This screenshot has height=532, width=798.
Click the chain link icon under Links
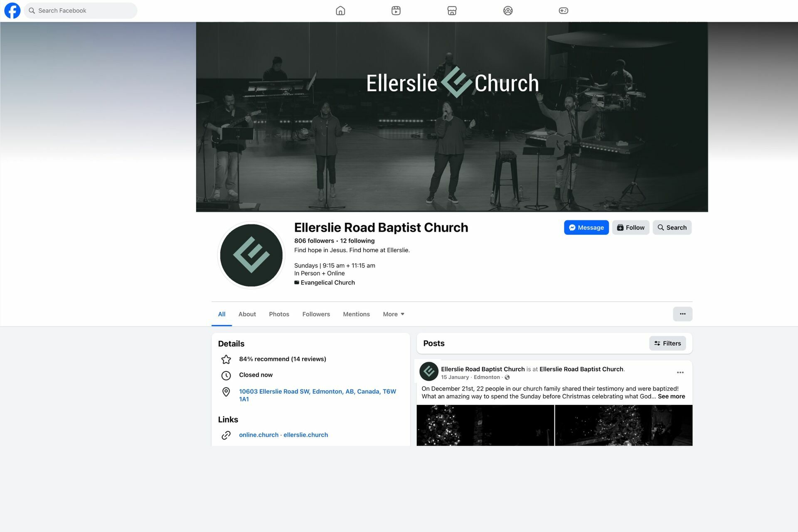(x=226, y=435)
